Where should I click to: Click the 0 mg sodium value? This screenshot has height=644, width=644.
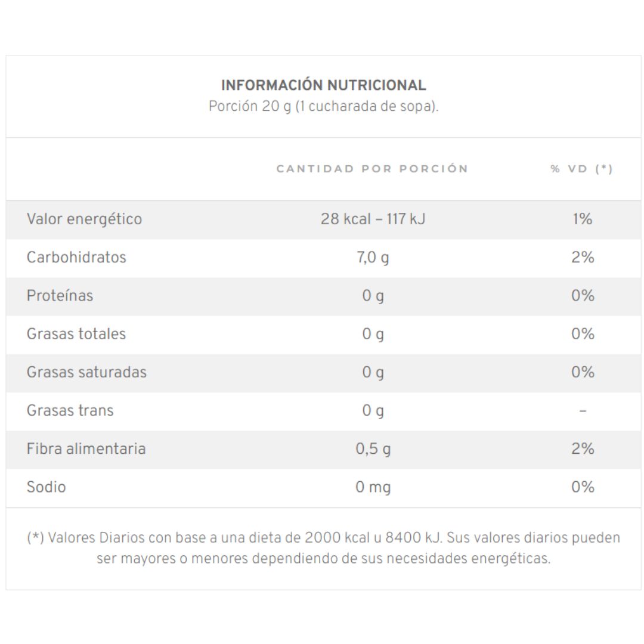(x=373, y=487)
